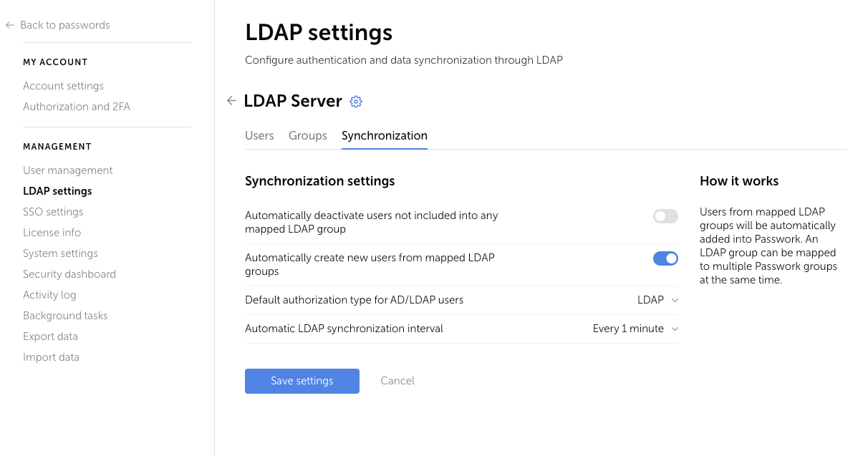Open the Groups tab

[x=308, y=135]
